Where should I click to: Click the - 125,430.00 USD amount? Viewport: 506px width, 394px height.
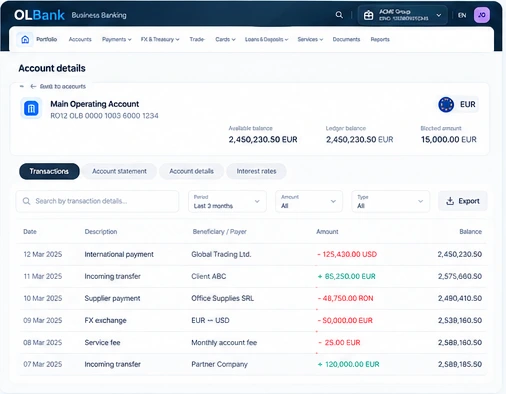pos(347,254)
